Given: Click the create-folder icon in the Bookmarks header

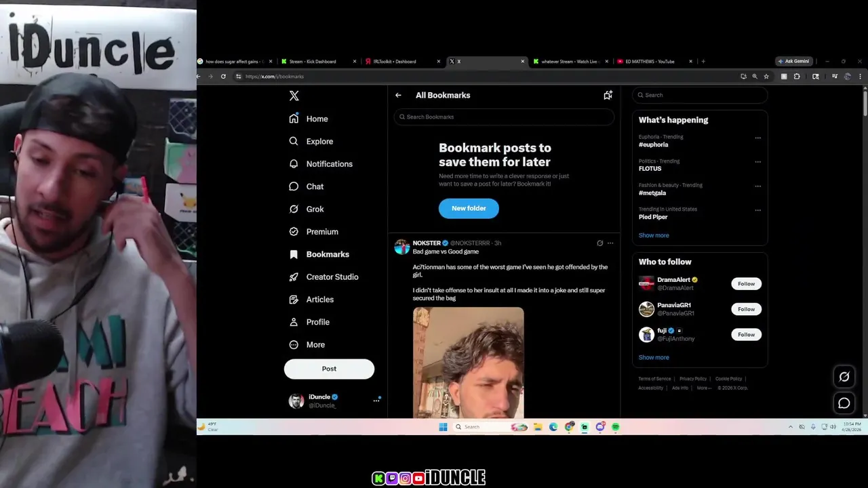Looking at the screenshot, I should 608,96.
